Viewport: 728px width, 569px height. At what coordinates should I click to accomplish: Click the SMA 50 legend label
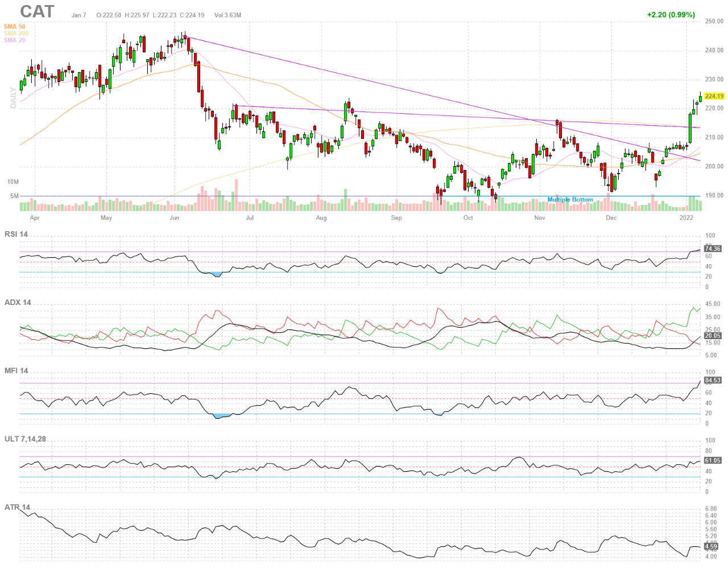(x=14, y=27)
